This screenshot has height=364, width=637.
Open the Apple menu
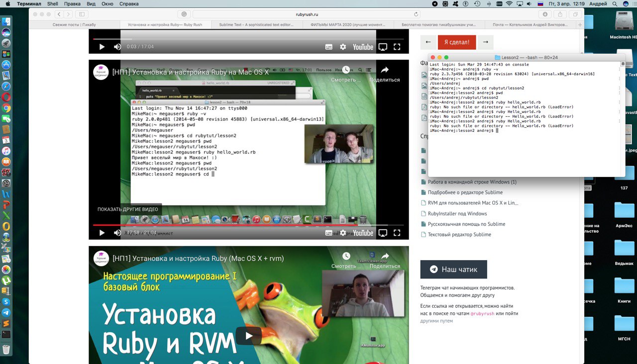7,3
